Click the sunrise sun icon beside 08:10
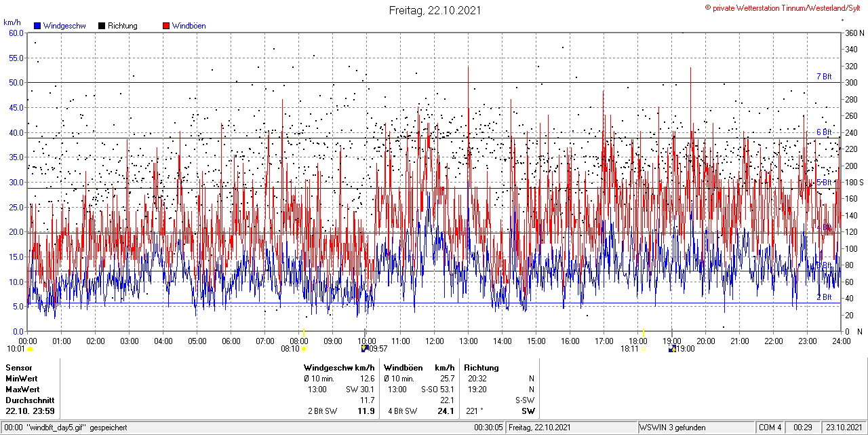 pyautogui.click(x=304, y=349)
